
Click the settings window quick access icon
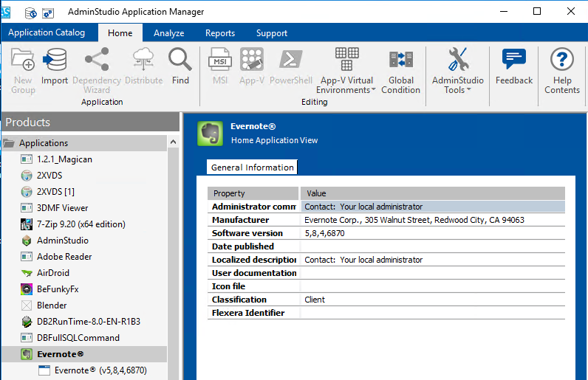(x=48, y=13)
